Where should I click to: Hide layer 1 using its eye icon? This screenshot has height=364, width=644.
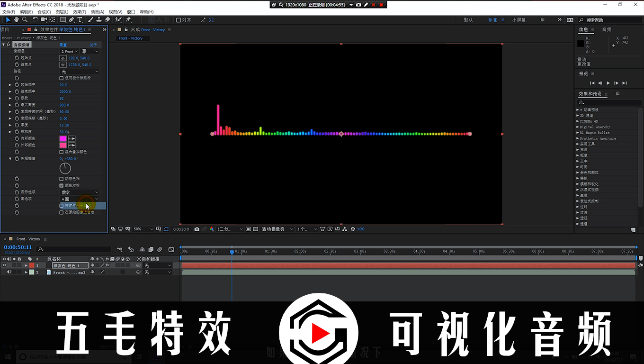tap(4, 265)
